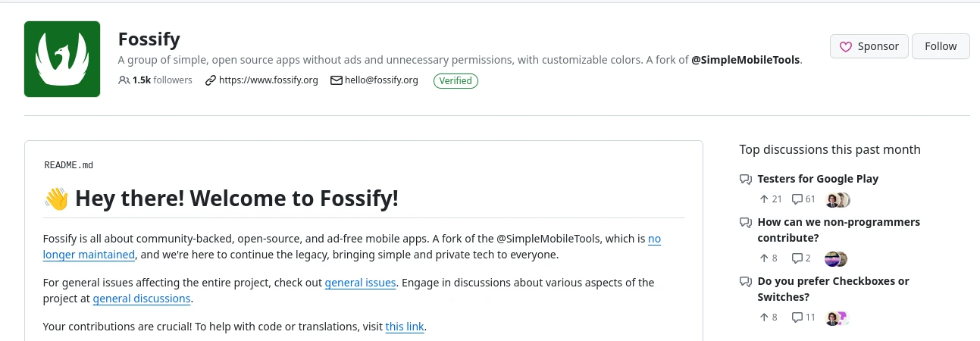Follow the Fossify organization
This screenshot has width=980, height=341.
click(941, 46)
